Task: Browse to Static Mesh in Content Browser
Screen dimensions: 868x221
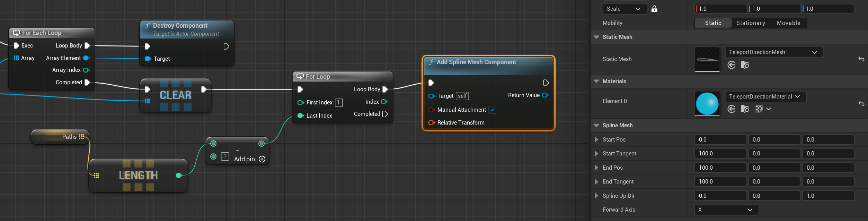Action: (x=745, y=65)
